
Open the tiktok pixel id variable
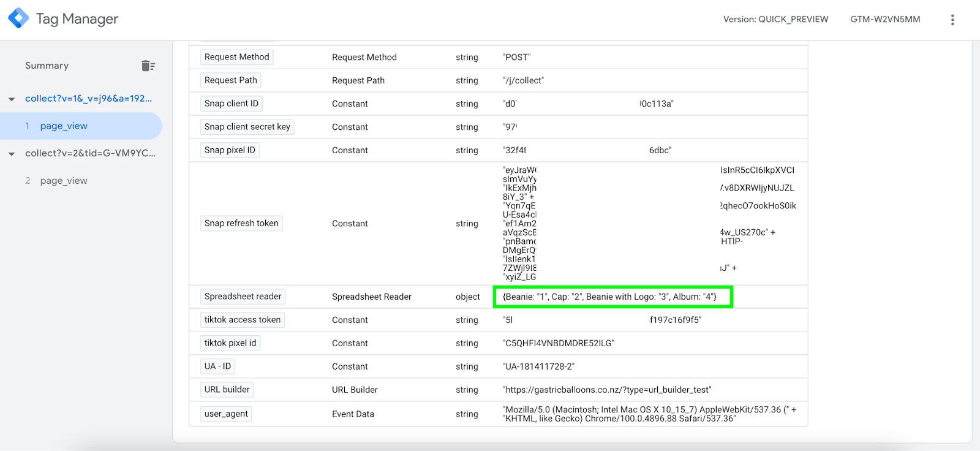click(x=230, y=343)
